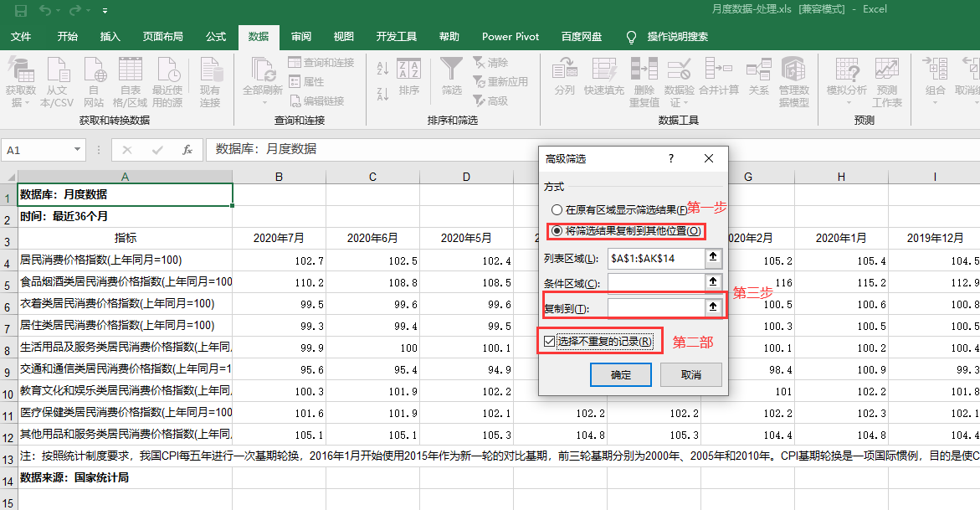Screen dimensions: 980x510
Task: Click the 筛选 funnel icon
Action: pyautogui.click(x=451, y=76)
